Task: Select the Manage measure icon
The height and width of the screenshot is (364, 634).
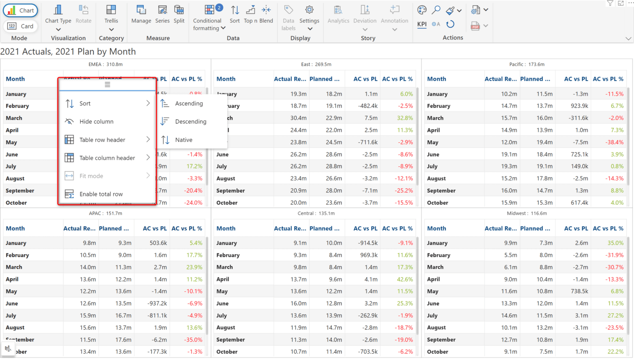Action: [x=141, y=9]
